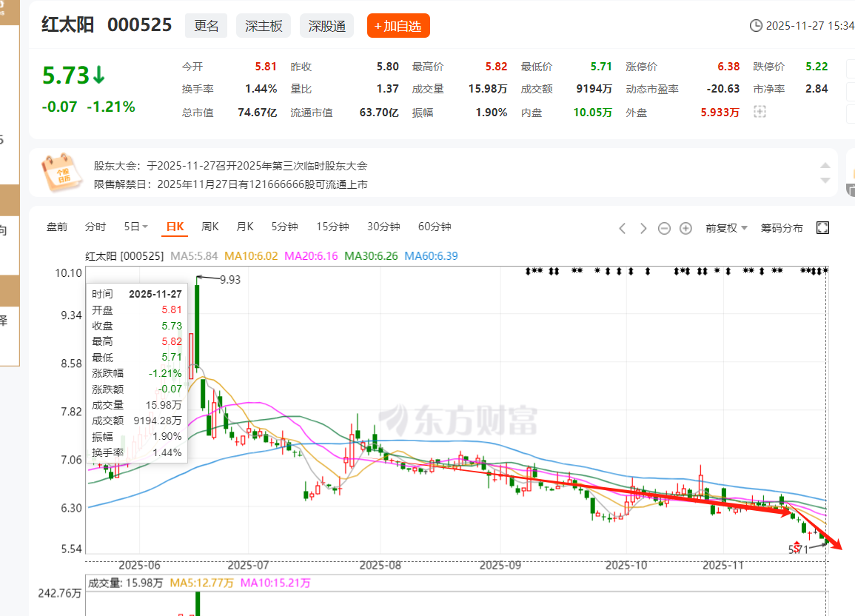The height and width of the screenshot is (616, 855).
Task: Add stock with 加自选 button
Action: coord(398,26)
